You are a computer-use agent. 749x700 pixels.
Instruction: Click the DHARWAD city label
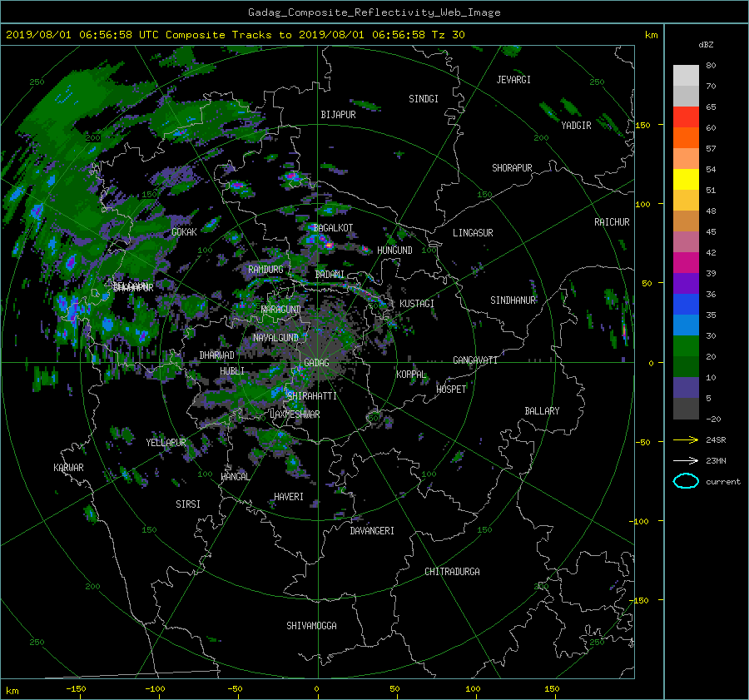click(216, 355)
